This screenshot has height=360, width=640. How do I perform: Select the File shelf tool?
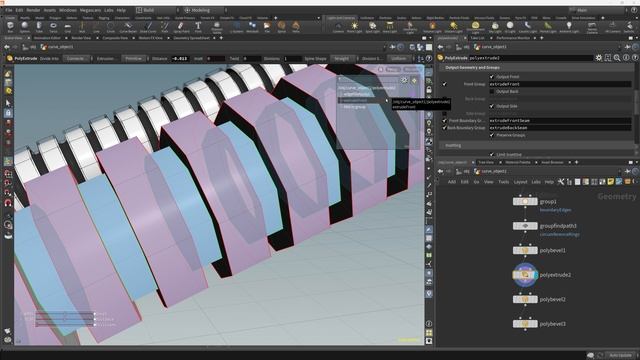[x=267, y=27]
